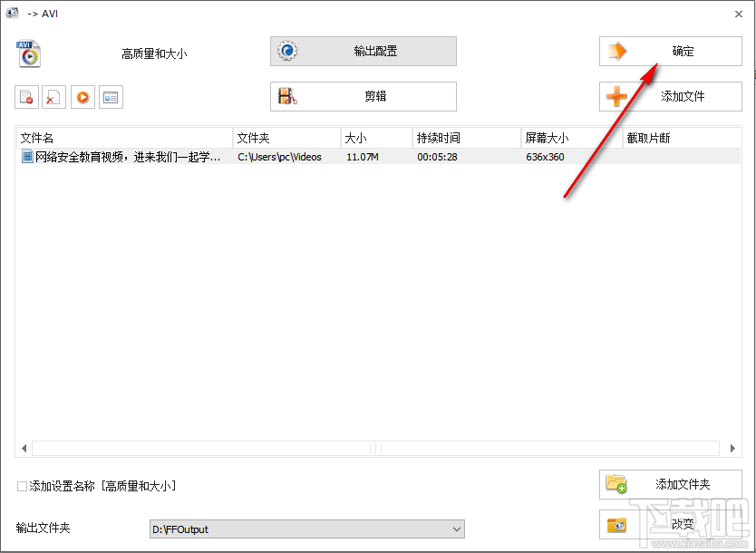The width and height of the screenshot is (756, 553).
Task: Open file details via the list icon
Action: [111, 97]
